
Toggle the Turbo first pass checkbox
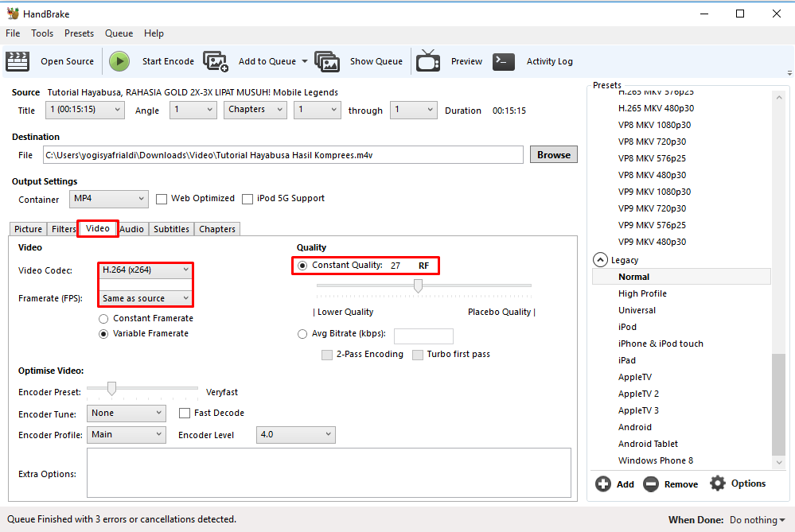[418, 355]
